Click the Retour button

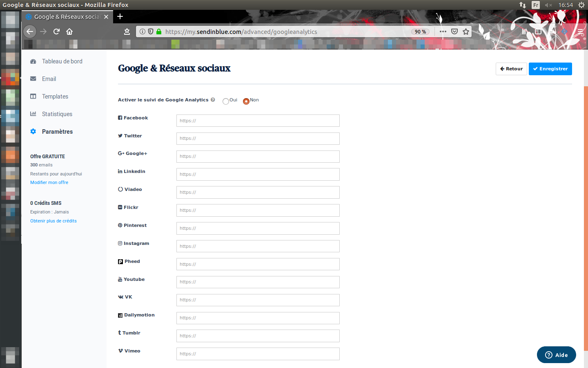511,69
